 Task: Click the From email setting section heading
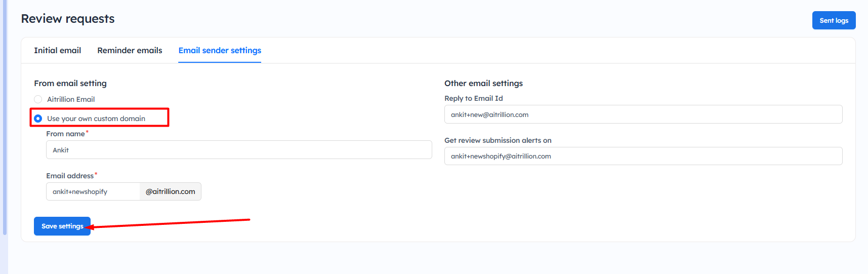point(70,83)
